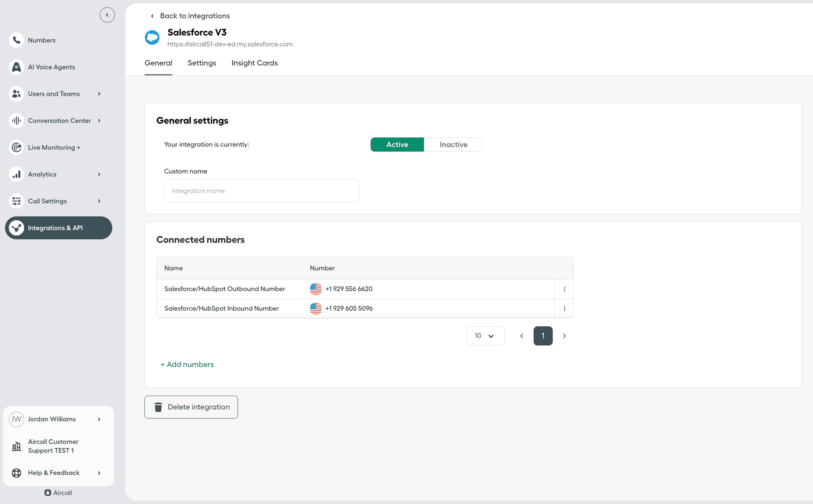This screenshot has height=504, width=813.
Task: Expand the Jordan Williams account menu
Action: tap(99, 419)
